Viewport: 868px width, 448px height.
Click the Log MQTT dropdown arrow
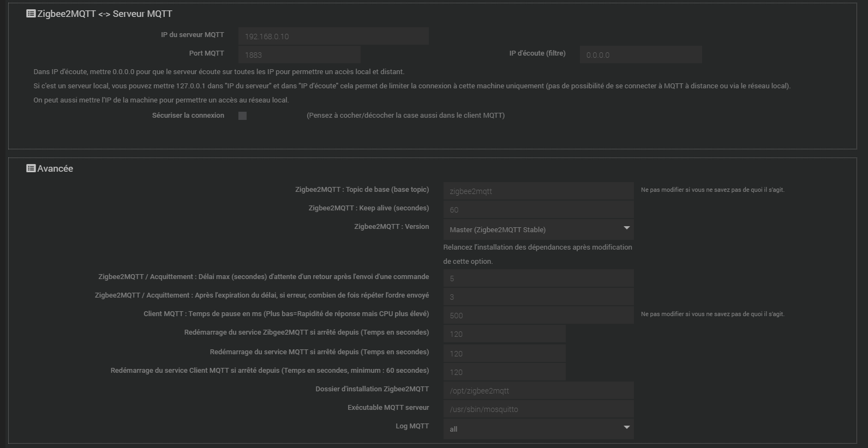click(626, 427)
